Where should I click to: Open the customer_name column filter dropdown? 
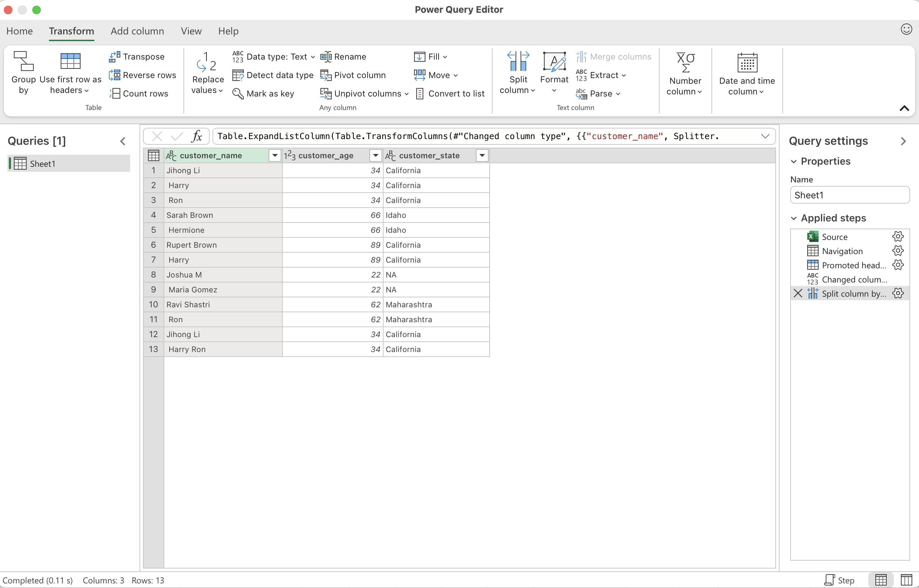pos(275,155)
